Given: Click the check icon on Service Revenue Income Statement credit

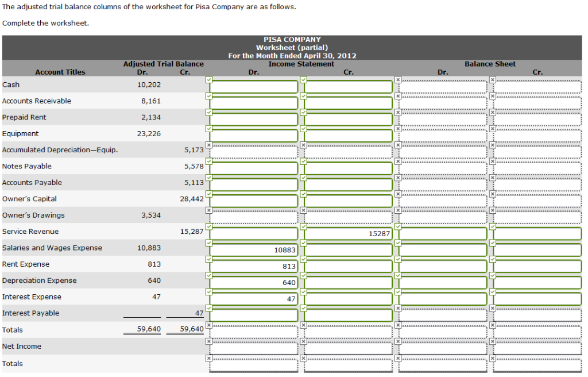Looking at the screenshot, I should pos(303,226).
